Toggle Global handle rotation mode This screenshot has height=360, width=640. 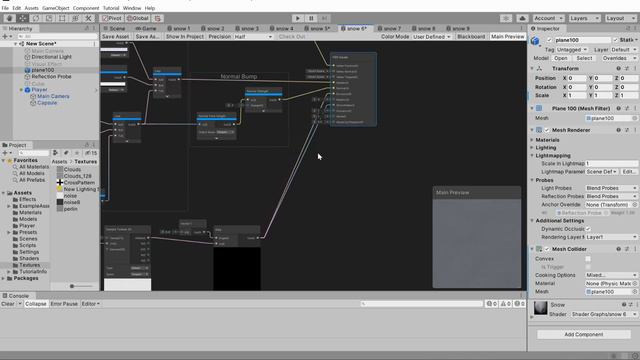pos(138,18)
